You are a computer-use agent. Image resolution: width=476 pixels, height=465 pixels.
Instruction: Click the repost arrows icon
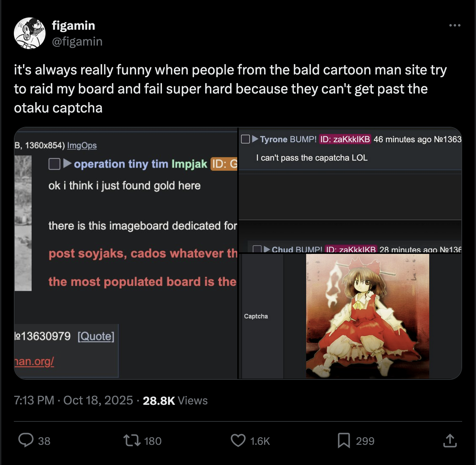coord(131,440)
